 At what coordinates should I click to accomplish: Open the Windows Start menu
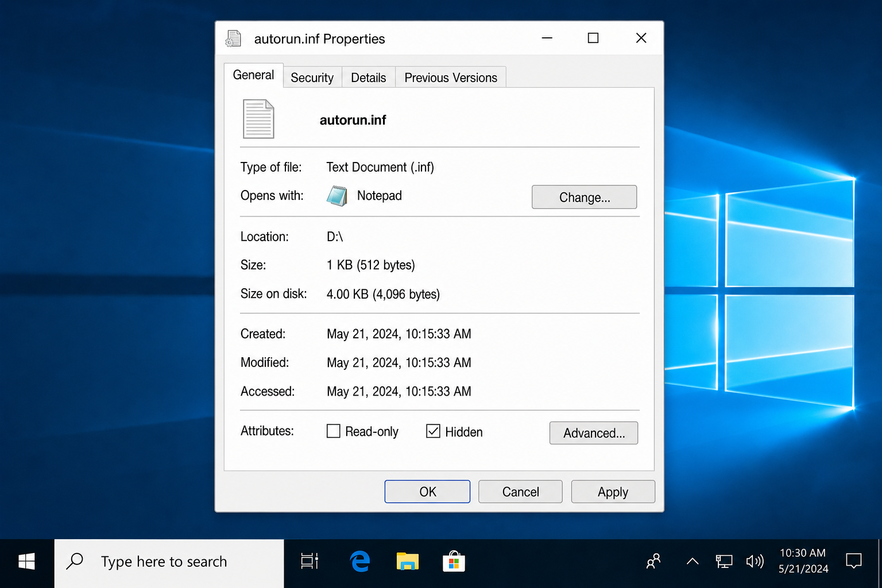[x=26, y=562]
